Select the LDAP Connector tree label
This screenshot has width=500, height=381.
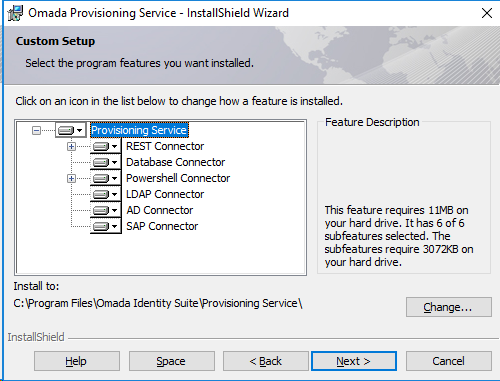point(165,194)
